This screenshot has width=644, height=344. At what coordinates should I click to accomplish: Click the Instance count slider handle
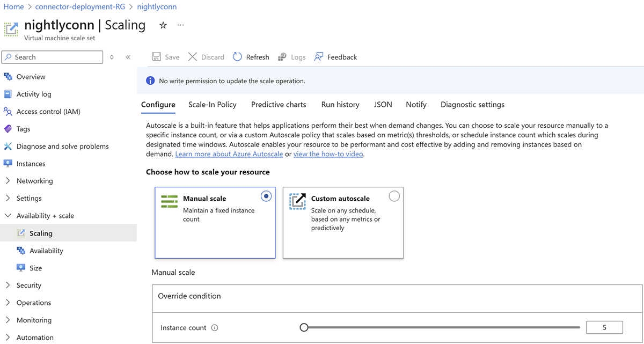pos(304,327)
